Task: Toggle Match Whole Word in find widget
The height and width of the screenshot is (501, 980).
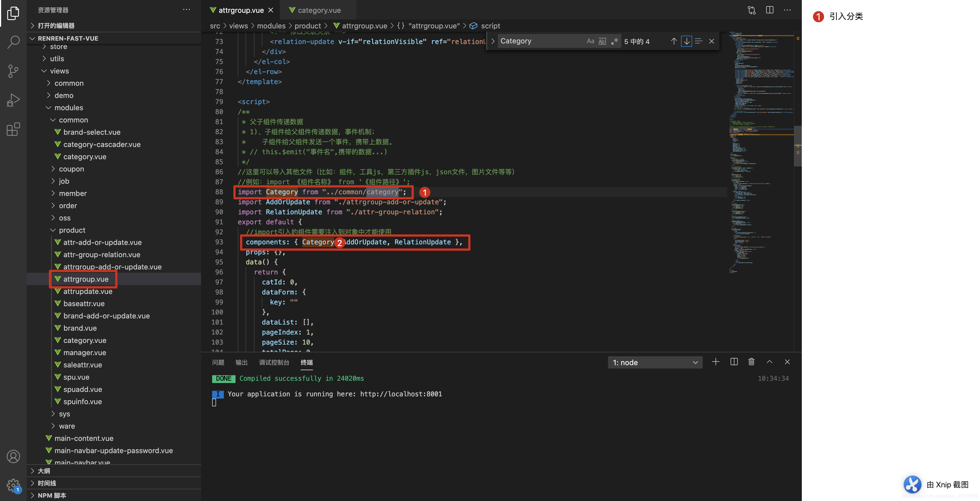Action: [602, 41]
